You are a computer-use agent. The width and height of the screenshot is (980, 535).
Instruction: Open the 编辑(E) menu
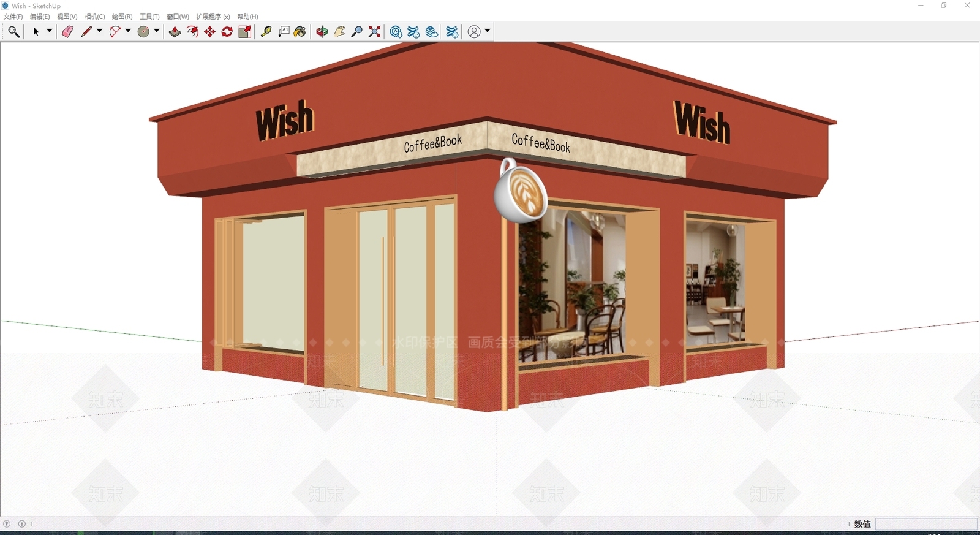coord(40,17)
